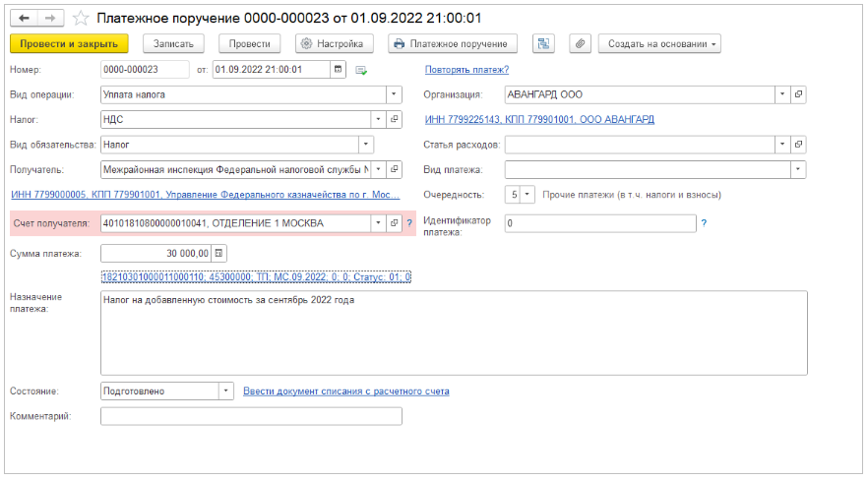Open document postings and movements icon

[x=543, y=43]
